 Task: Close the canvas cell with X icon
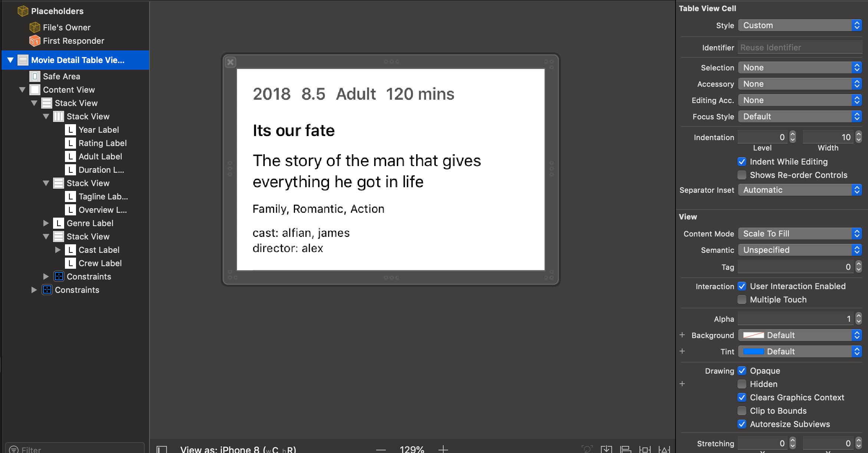pos(230,62)
